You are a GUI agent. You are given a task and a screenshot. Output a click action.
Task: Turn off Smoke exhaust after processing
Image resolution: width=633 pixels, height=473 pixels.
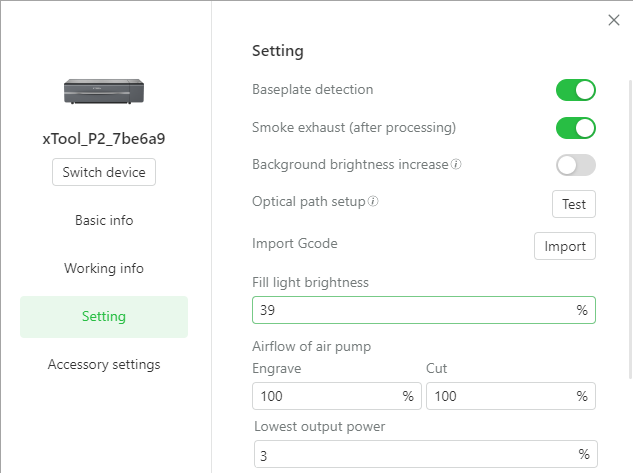click(575, 128)
